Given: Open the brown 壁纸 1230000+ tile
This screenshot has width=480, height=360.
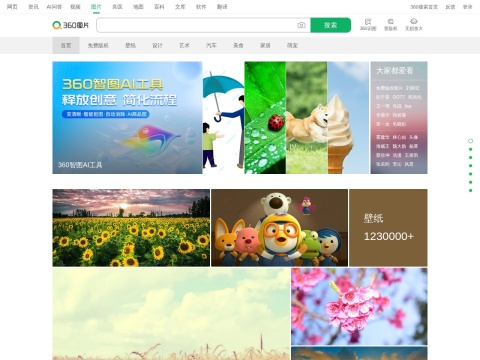Looking at the screenshot, I should click(388, 228).
